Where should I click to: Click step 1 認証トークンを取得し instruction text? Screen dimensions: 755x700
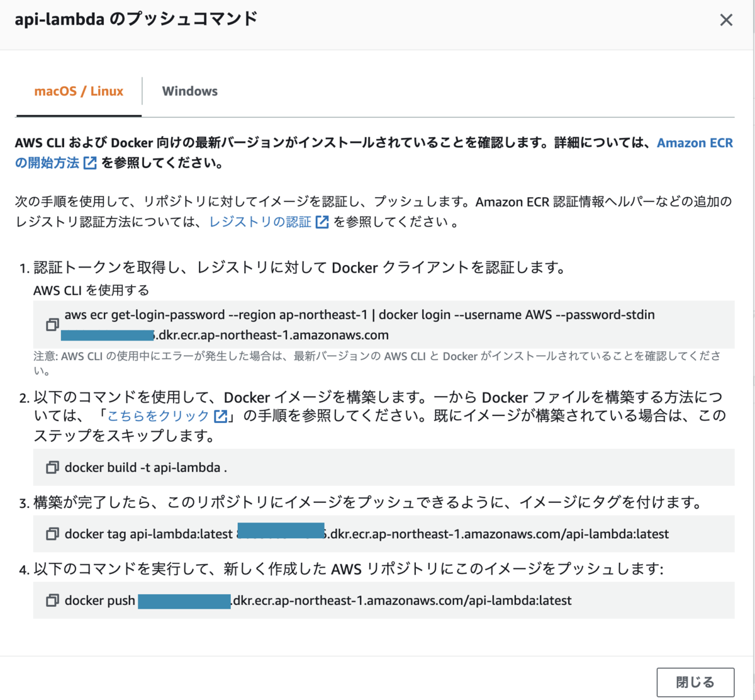click(x=299, y=268)
